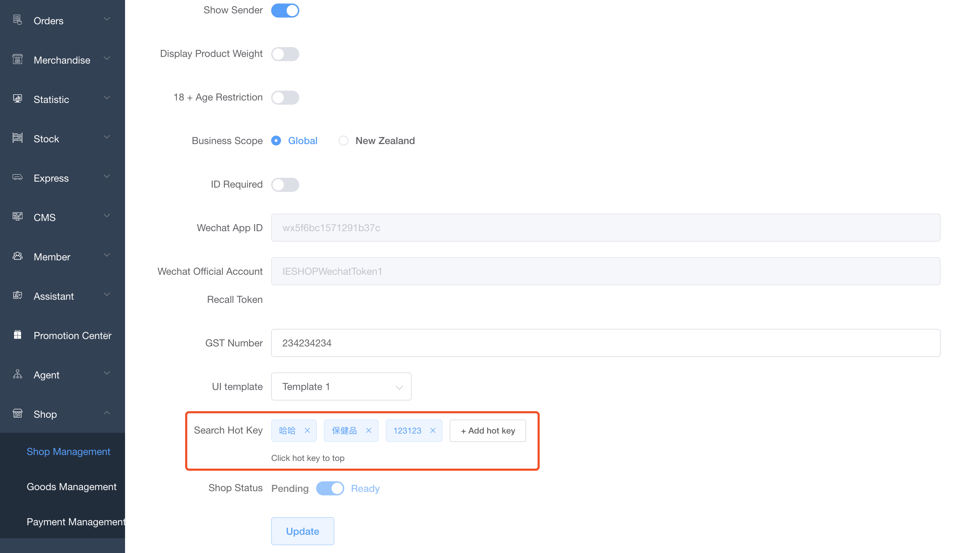Click the Promotion Center gift icon
Viewport: 980px width, 553px height.
tap(18, 334)
